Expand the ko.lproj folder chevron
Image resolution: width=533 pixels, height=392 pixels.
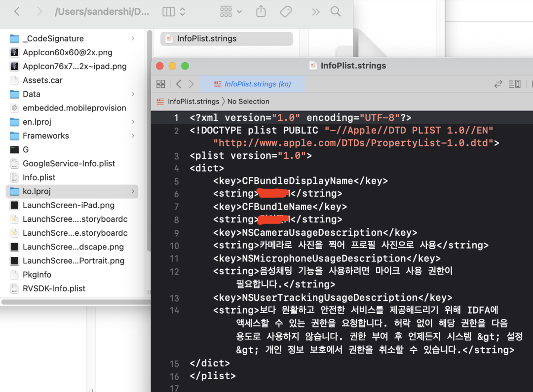[133, 191]
